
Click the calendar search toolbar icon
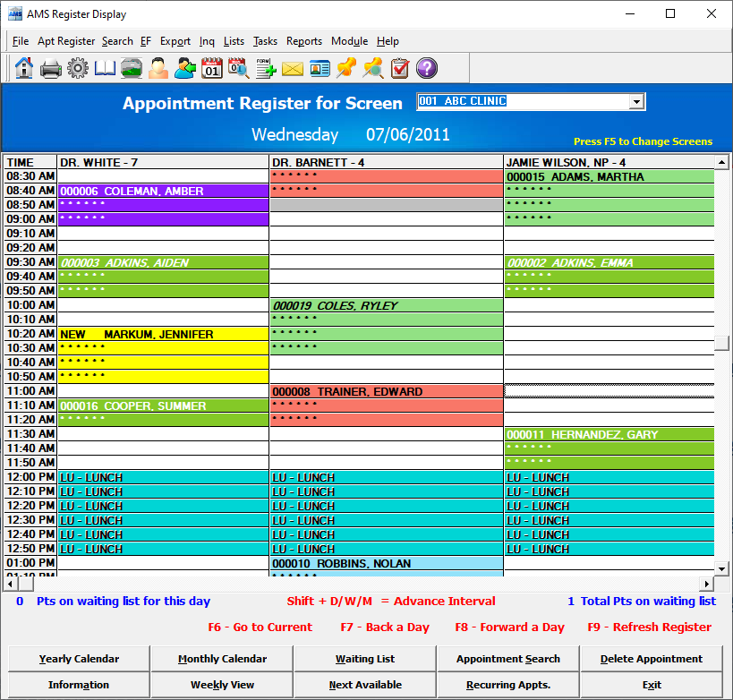[x=238, y=68]
